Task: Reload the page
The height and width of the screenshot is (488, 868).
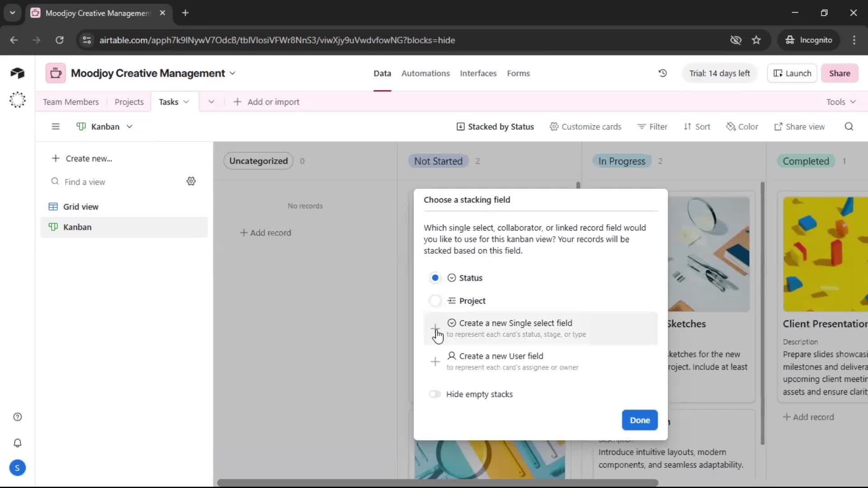Action: tap(59, 40)
